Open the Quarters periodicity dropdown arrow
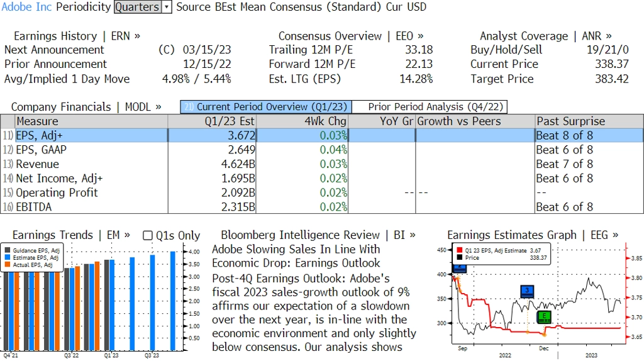644x361 pixels. pos(167,7)
